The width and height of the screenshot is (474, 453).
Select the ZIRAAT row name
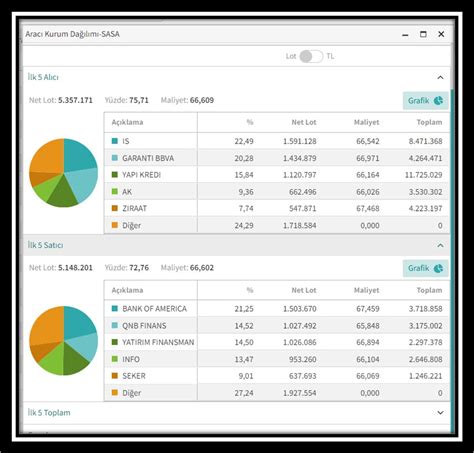134,209
